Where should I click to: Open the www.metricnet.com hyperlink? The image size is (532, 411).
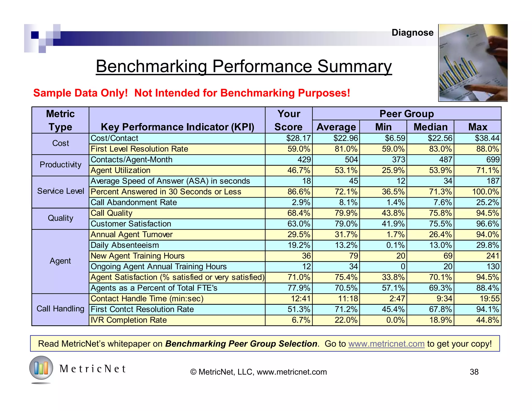386,344
